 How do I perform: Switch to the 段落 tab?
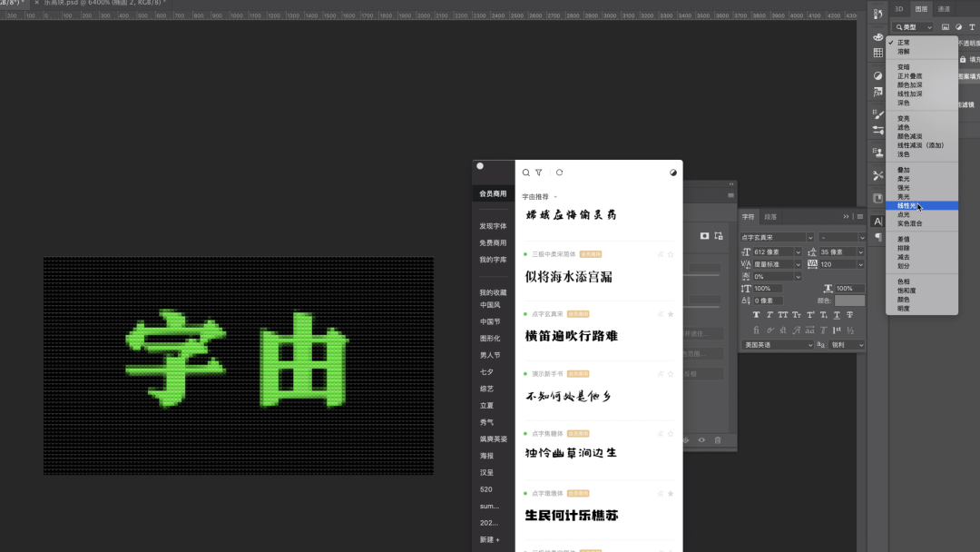tap(770, 217)
